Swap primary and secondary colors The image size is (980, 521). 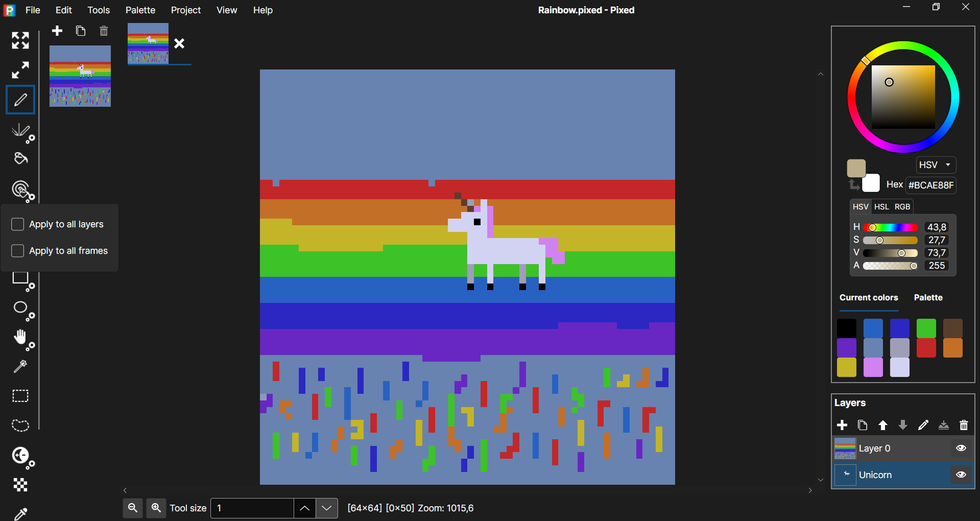pos(853,185)
